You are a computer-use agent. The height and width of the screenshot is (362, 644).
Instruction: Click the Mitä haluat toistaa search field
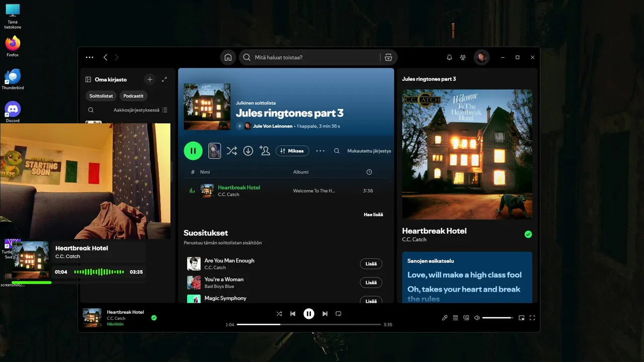click(x=309, y=57)
